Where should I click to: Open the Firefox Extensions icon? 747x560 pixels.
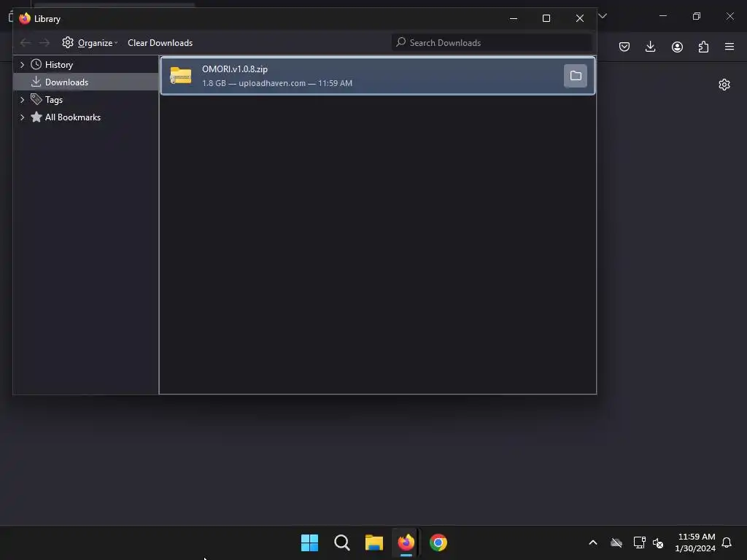pyautogui.click(x=703, y=47)
